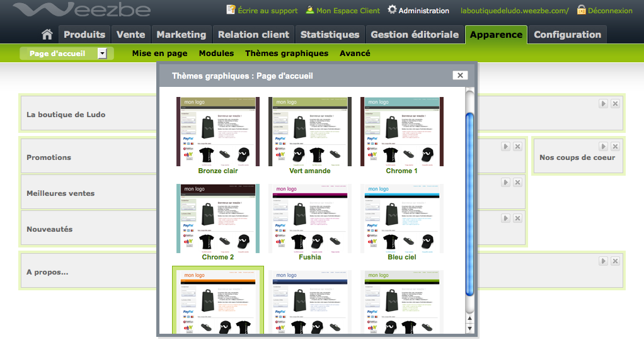This screenshot has width=644, height=352.
Task: Click the Vert amande theme label
Action: pos(309,171)
